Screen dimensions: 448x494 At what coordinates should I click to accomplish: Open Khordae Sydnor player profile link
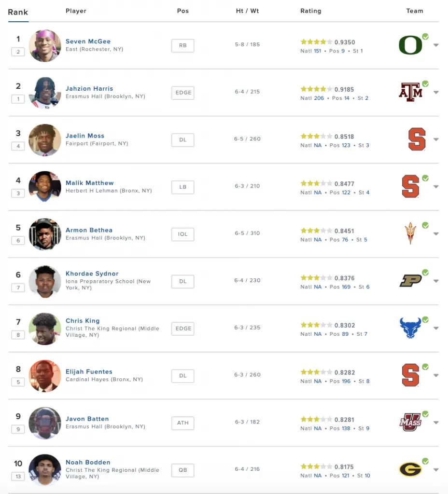pyautogui.click(x=92, y=274)
